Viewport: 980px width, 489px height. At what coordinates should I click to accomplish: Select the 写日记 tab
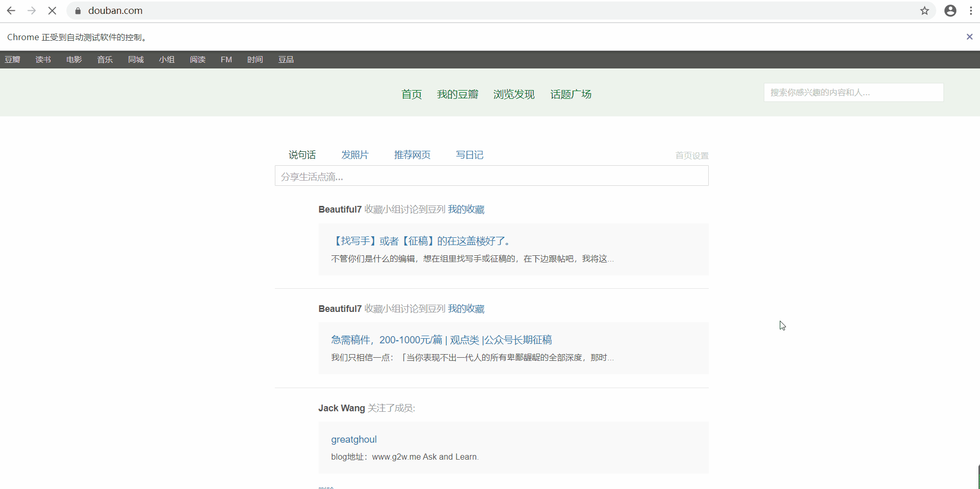[469, 155]
